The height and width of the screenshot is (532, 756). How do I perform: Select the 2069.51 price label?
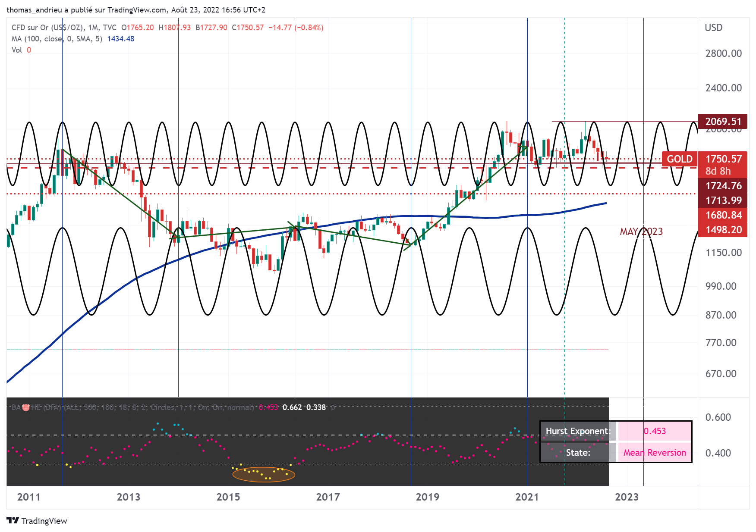(x=723, y=122)
